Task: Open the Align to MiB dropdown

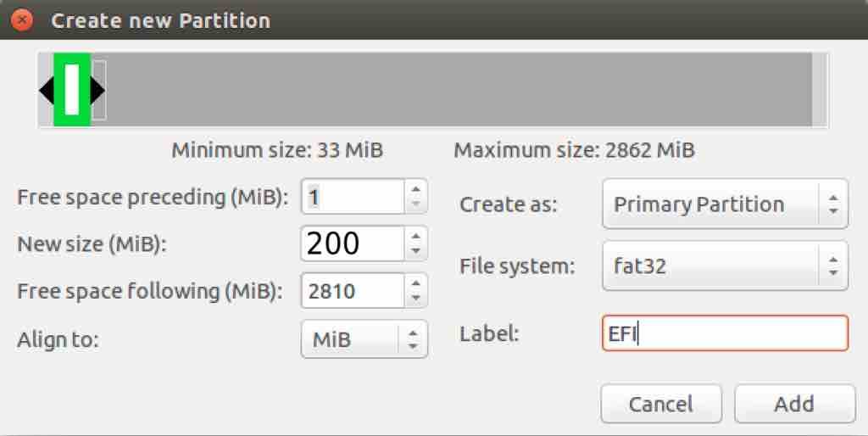Action: 364,339
